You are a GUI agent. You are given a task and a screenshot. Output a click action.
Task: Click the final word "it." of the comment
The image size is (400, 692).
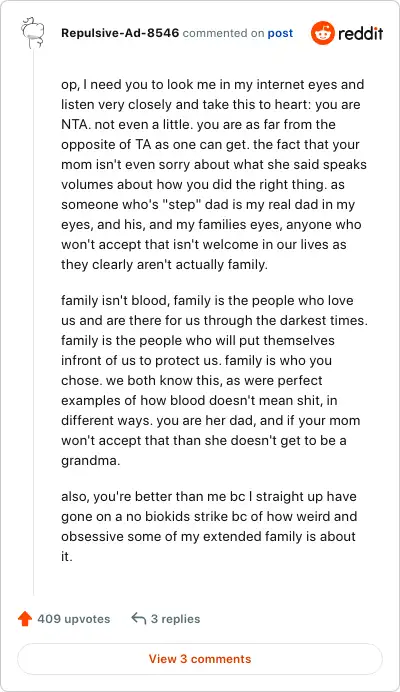coord(66,557)
